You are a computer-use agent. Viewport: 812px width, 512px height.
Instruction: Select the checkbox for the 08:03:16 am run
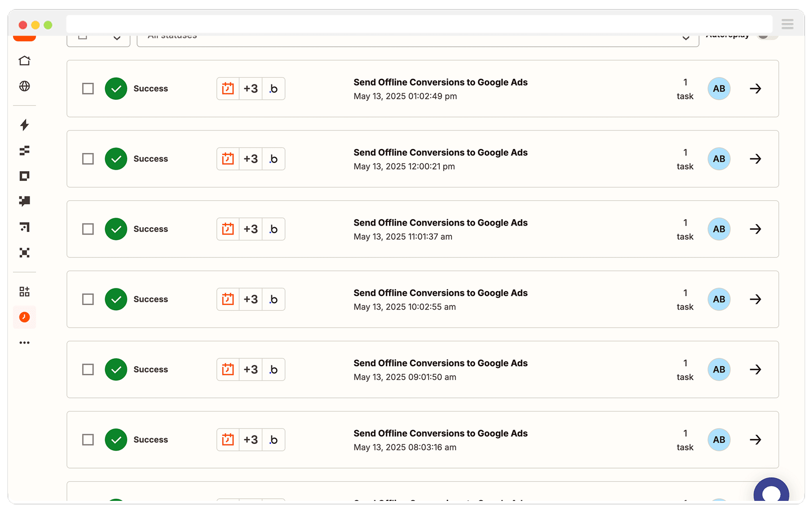pos(88,440)
